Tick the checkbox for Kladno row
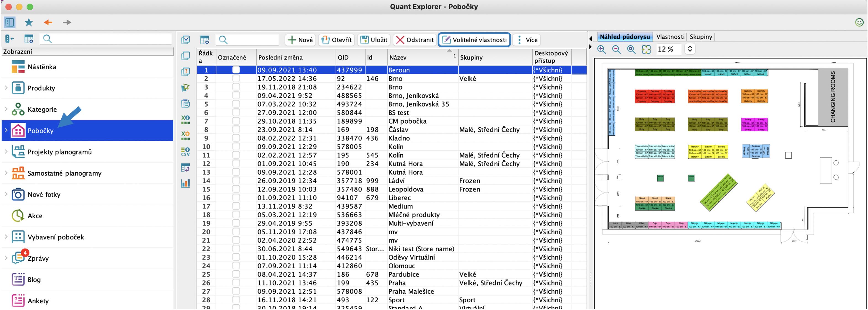Viewport: 868px width, 310px height. click(x=236, y=138)
